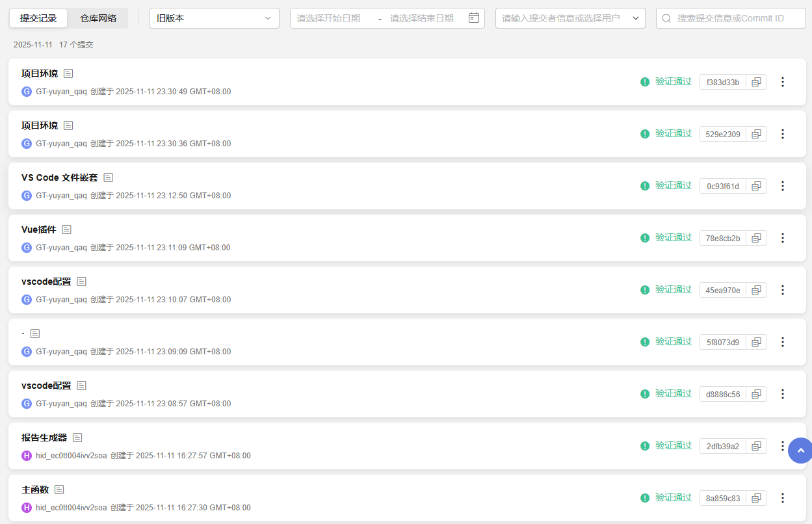Viewport: 812px width, 524px height.
Task: Copy commit ID 529e2309
Action: (x=756, y=134)
